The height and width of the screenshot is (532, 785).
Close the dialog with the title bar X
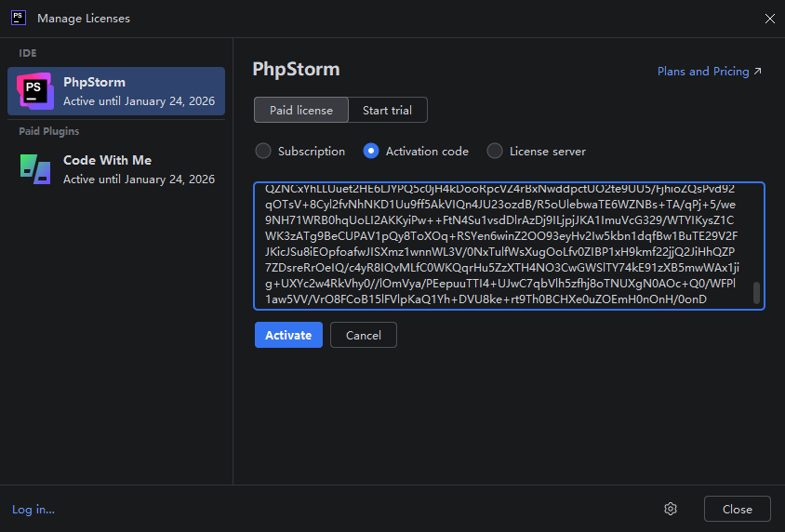coord(769,18)
